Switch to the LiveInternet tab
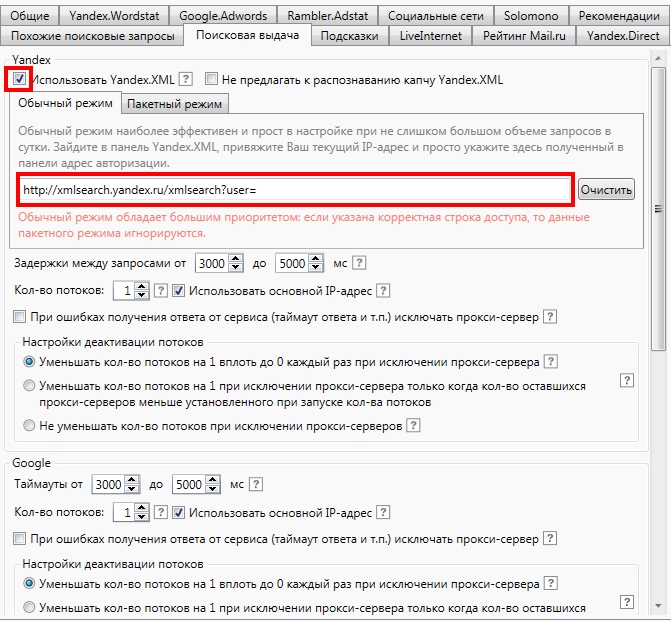671x621 pixels. 431,36
